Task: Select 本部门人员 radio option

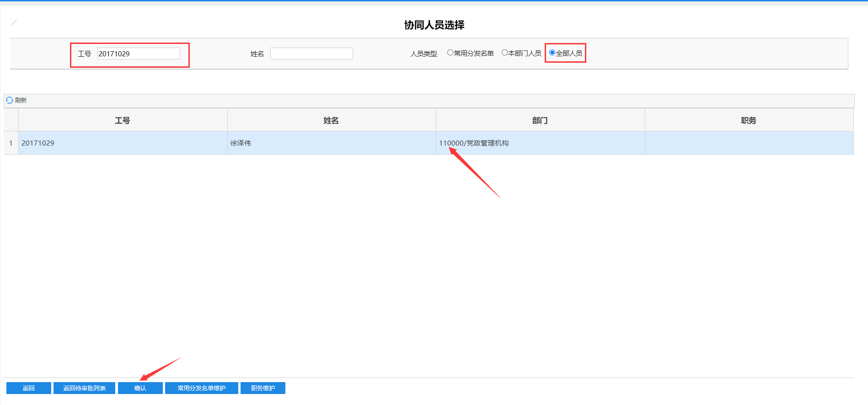Action: (x=504, y=53)
